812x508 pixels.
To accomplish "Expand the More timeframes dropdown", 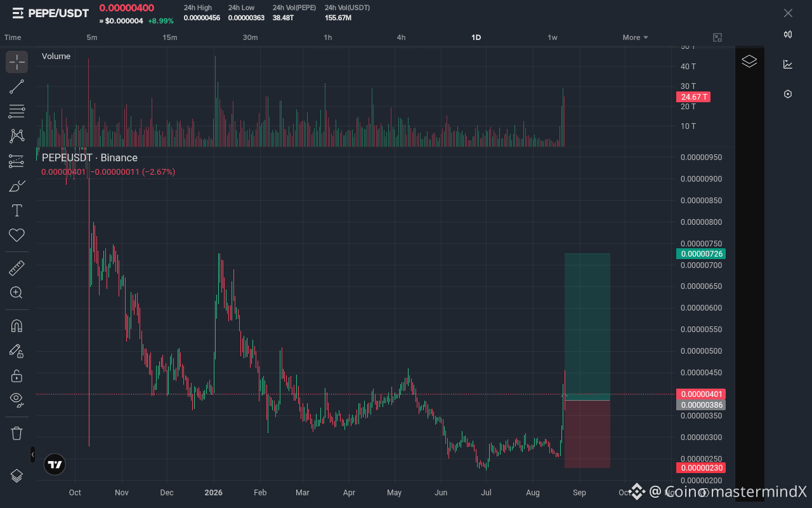I will pyautogui.click(x=635, y=37).
